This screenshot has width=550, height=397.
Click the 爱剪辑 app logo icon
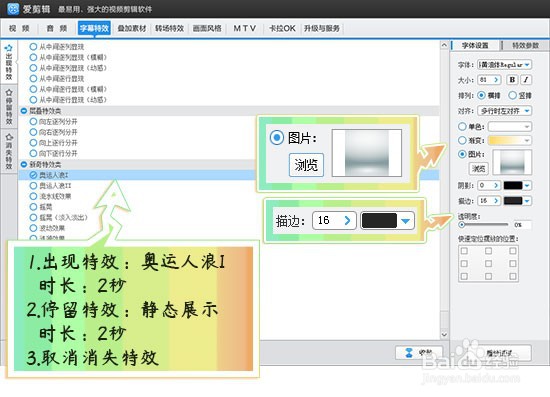[13, 9]
